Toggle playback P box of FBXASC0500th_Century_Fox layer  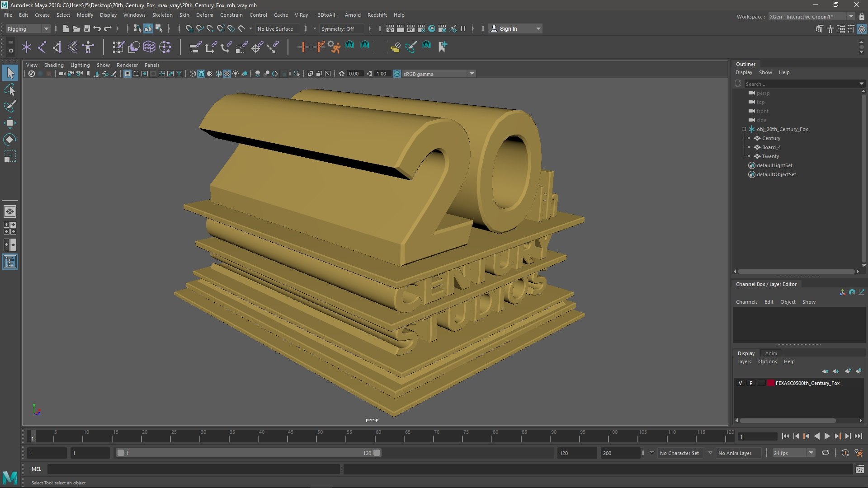click(x=751, y=383)
